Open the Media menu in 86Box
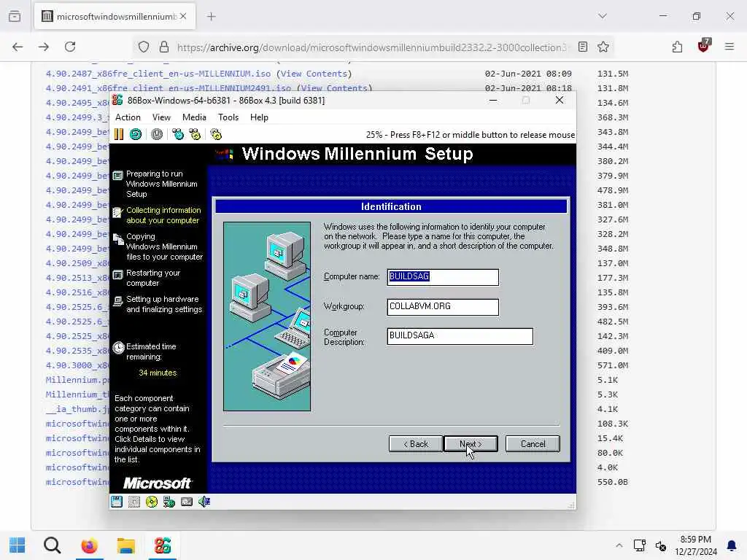 (x=194, y=117)
